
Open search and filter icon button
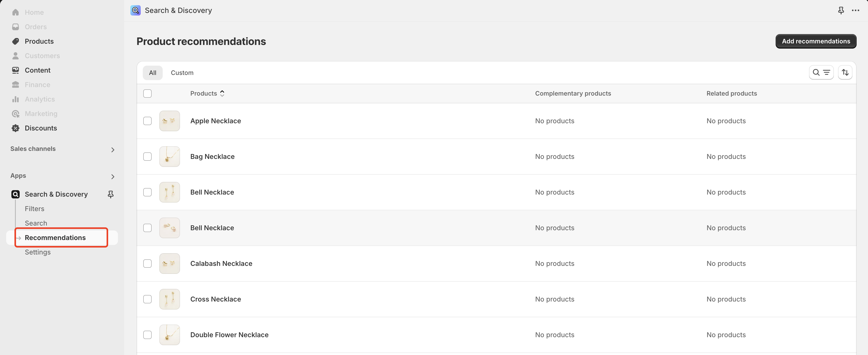pyautogui.click(x=821, y=72)
